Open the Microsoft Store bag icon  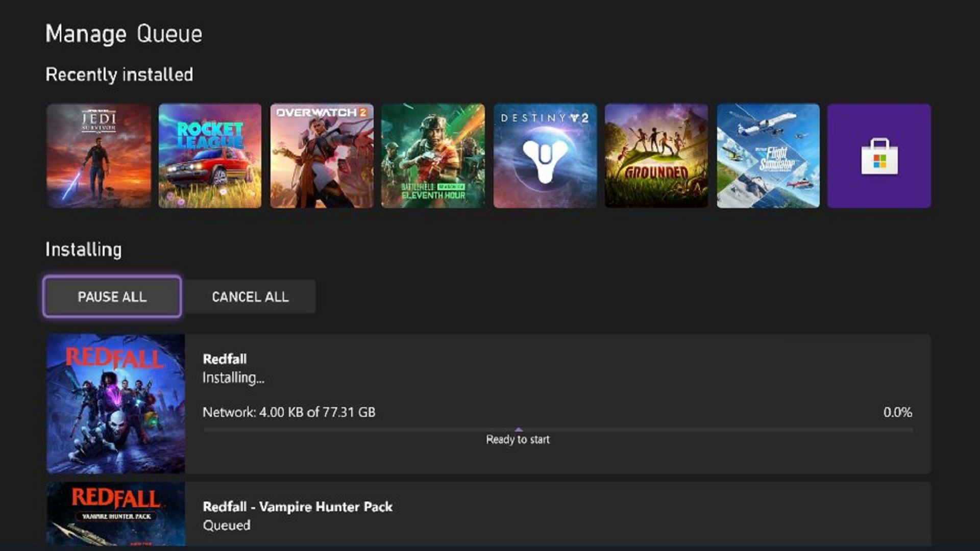tap(879, 156)
